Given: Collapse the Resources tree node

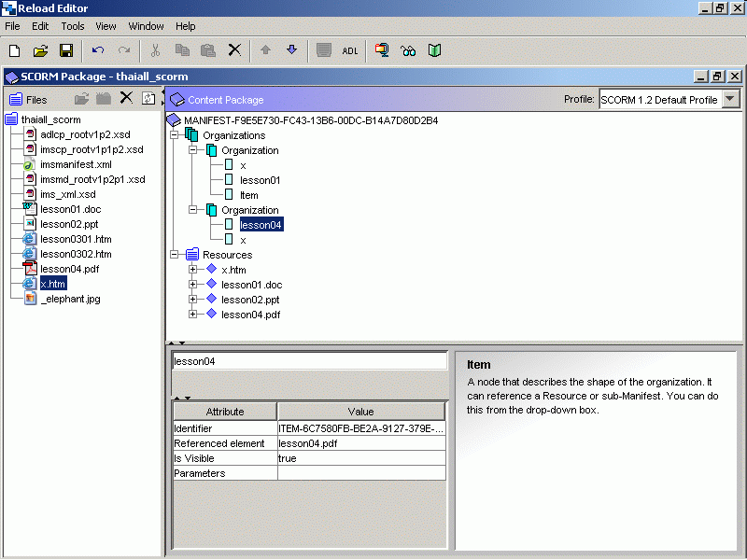Looking at the screenshot, I should 175,255.
